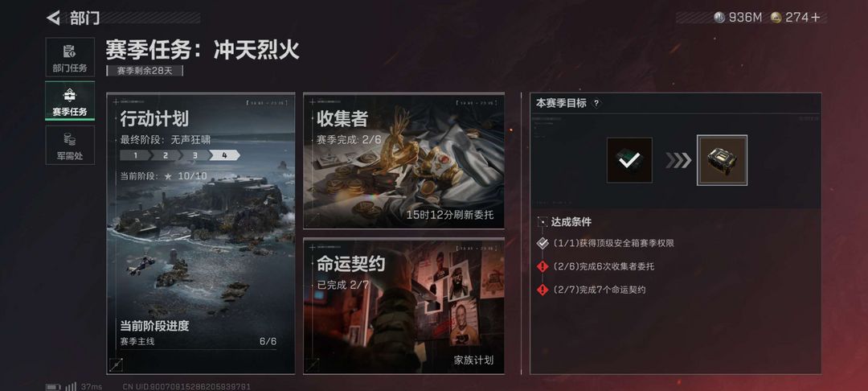Click the completed 获得顶级安全箱赛季权限 condition check
Screen dimensions: 868x391
click(x=542, y=243)
